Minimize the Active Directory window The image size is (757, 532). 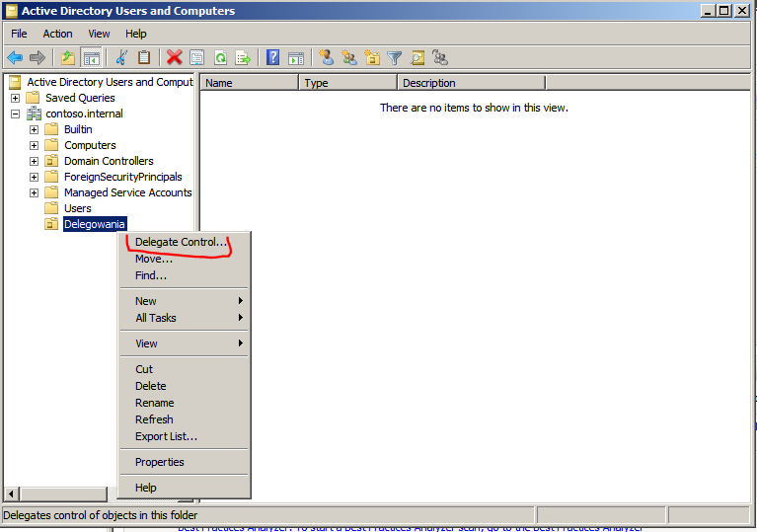coord(709,11)
